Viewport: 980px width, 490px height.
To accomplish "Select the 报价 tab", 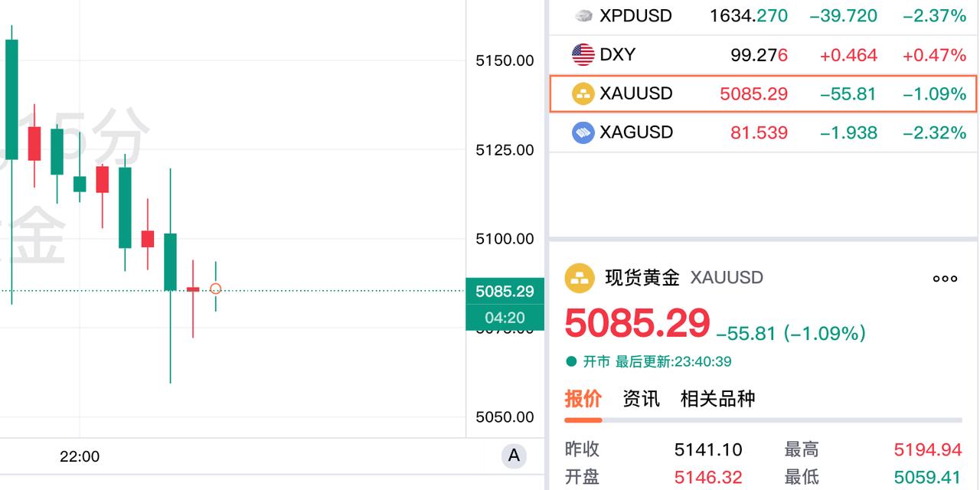I will (581, 399).
